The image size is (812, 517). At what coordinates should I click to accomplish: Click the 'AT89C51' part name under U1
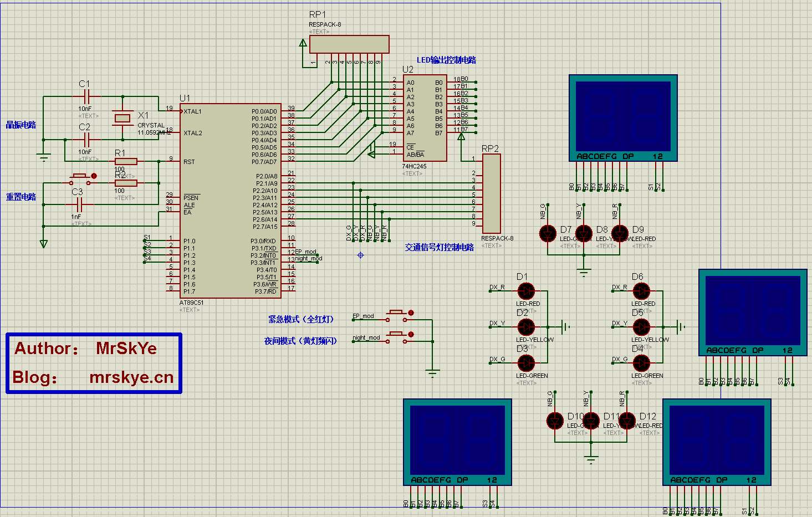click(x=191, y=303)
